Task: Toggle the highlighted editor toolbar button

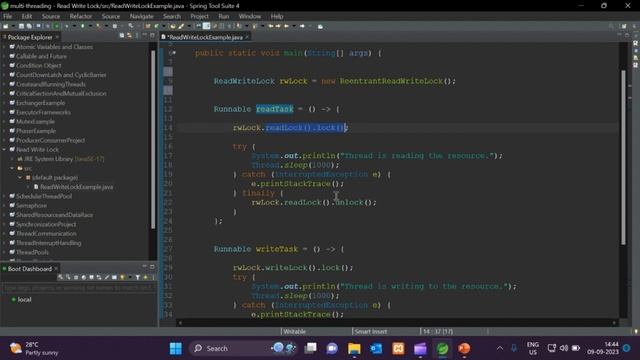Action: tap(207, 26)
